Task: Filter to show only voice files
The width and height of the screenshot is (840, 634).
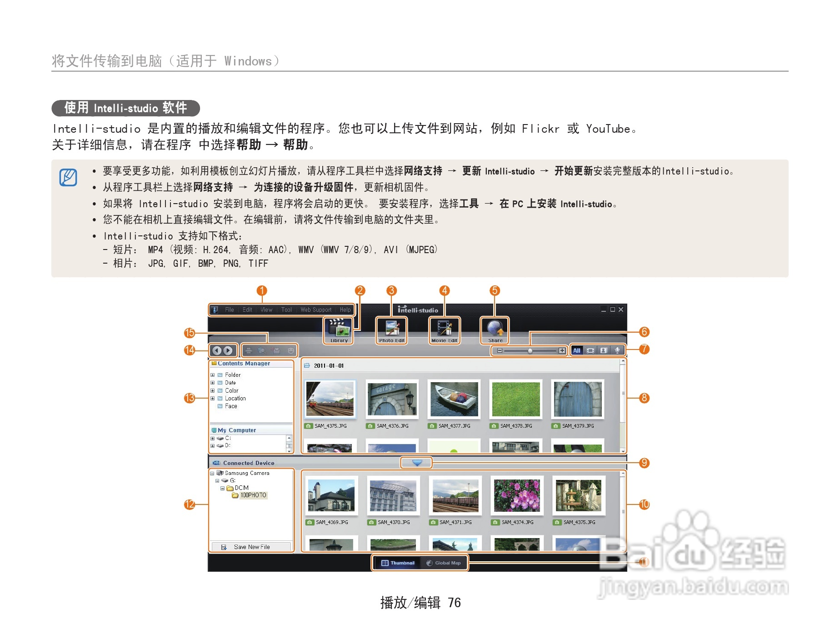Action: [617, 350]
